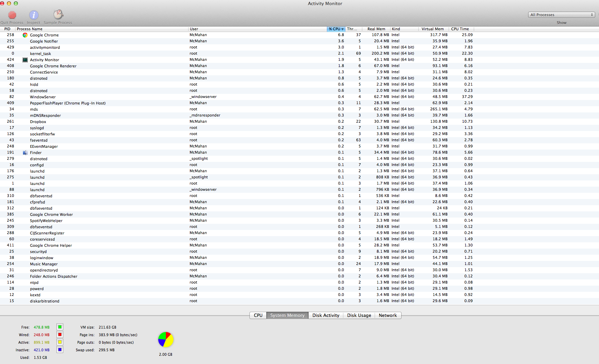This screenshot has height=364, width=599.
Task: Toggle sort order on % CPU column
Action: coord(336,29)
